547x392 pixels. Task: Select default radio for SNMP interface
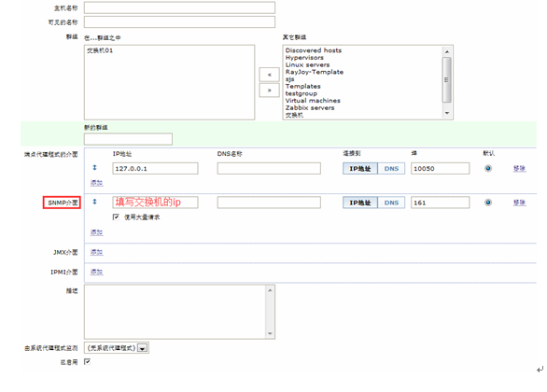click(x=488, y=203)
